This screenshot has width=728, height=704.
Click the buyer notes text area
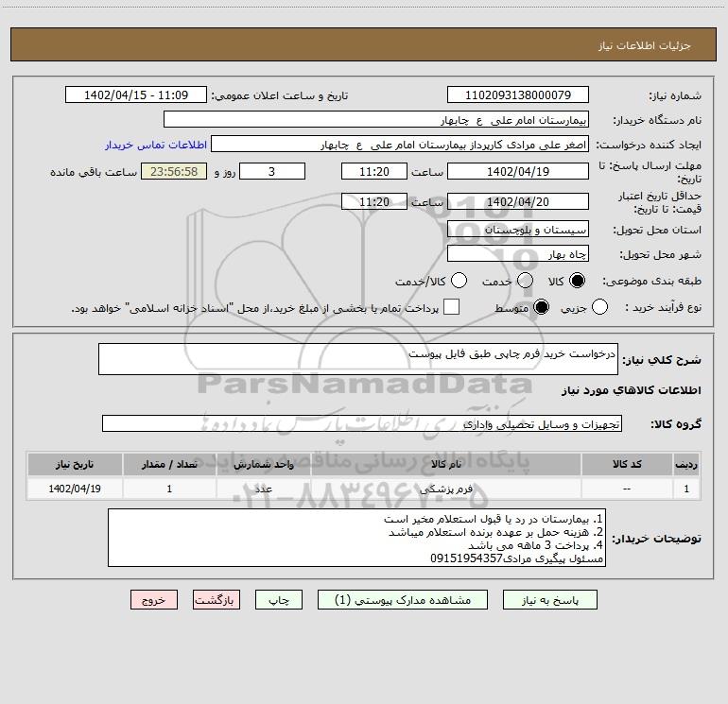(x=356, y=538)
